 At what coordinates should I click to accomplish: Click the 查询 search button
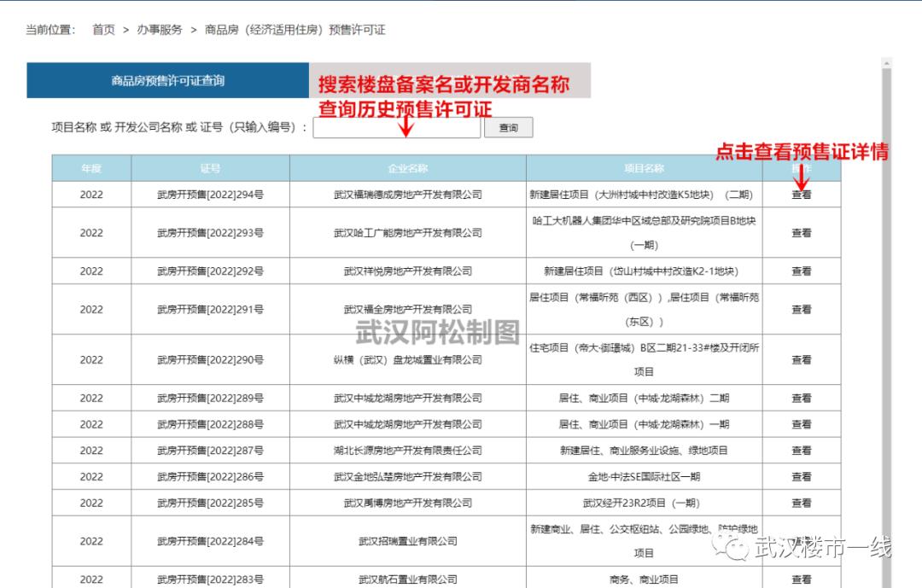[x=509, y=126]
